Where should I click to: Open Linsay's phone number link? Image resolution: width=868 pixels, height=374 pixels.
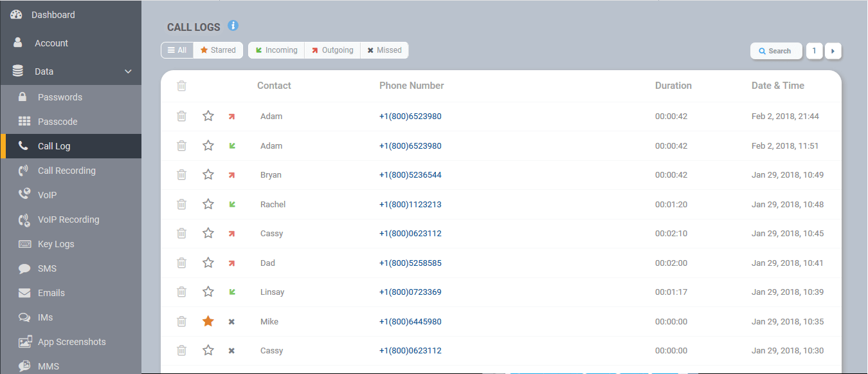410,292
